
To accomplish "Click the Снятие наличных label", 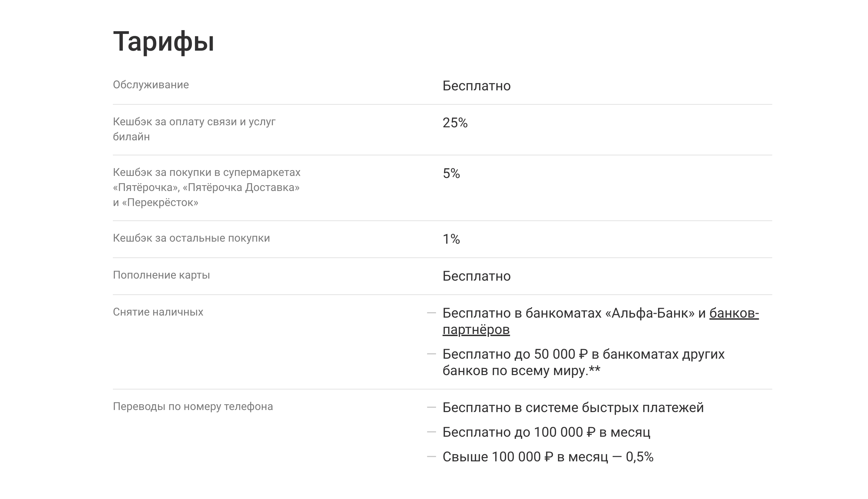I will pos(158,312).
